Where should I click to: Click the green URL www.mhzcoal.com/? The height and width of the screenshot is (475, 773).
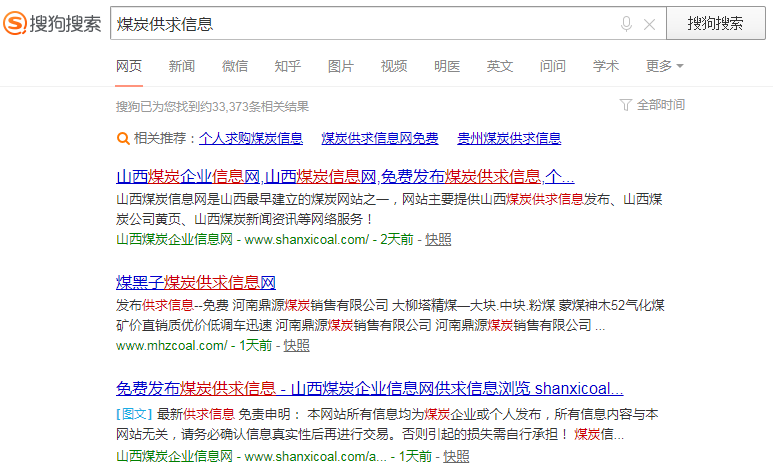(x=172, y=345)
